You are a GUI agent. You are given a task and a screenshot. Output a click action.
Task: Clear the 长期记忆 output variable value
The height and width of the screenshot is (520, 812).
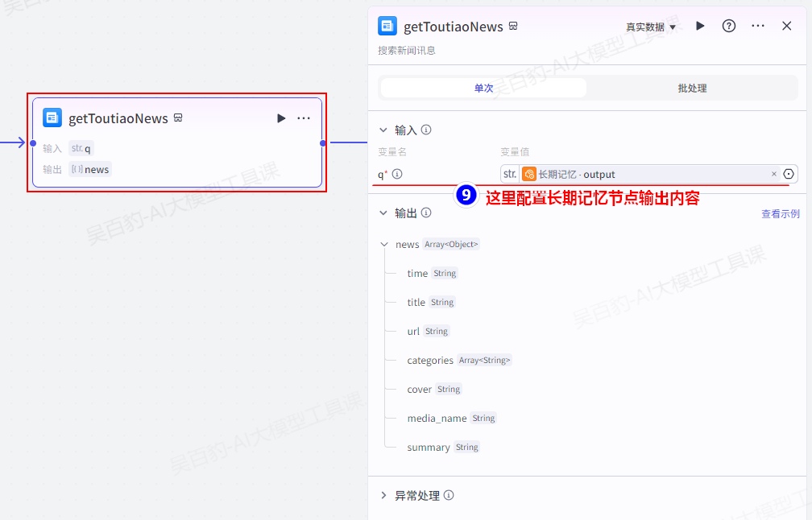[x=774, y=174]
